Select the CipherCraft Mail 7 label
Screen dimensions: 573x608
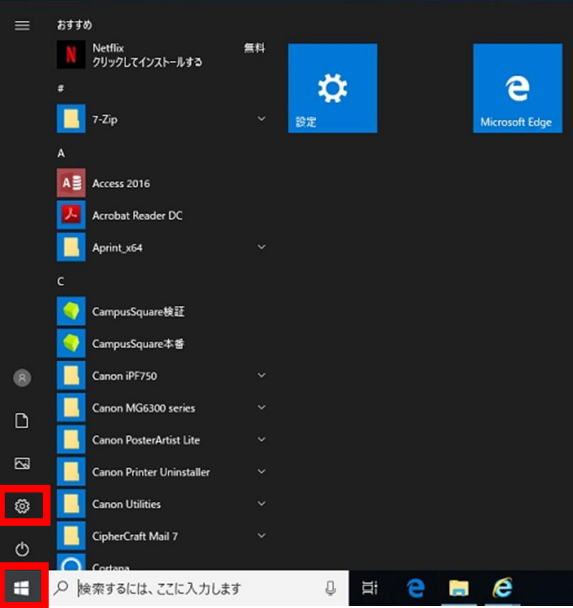pyautogui.click(x=135, y=536)
